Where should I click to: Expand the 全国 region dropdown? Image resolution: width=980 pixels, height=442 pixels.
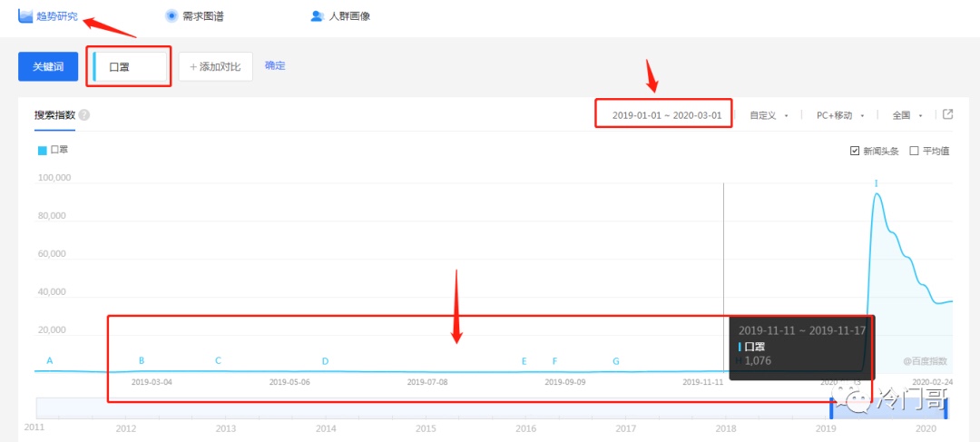pyautogui.click(x=907, y=115)
